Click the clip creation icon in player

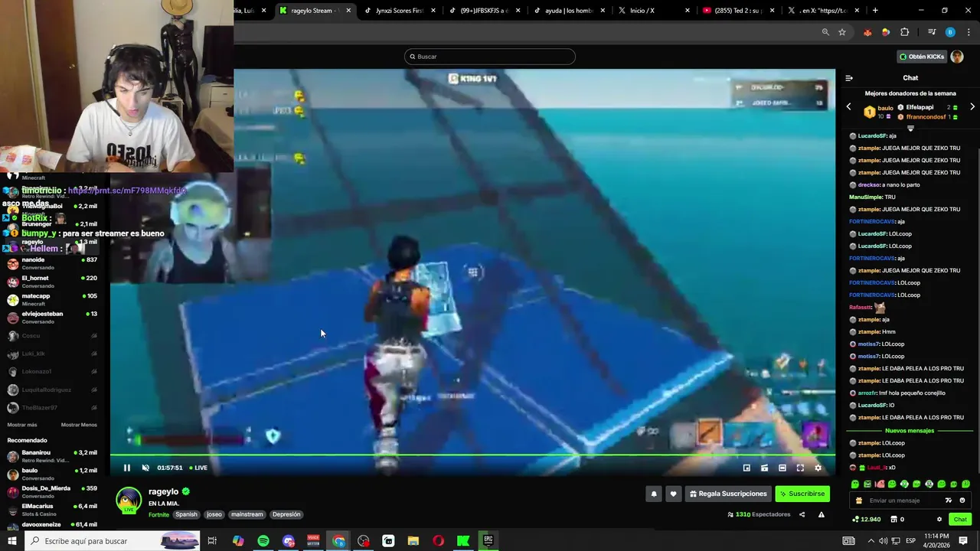[x=764, y=468]
